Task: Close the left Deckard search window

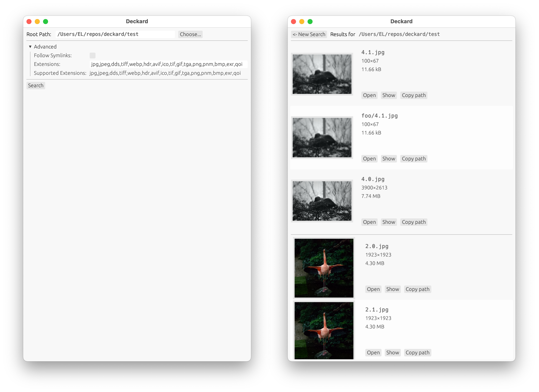Action: click(x=29, y=22)
